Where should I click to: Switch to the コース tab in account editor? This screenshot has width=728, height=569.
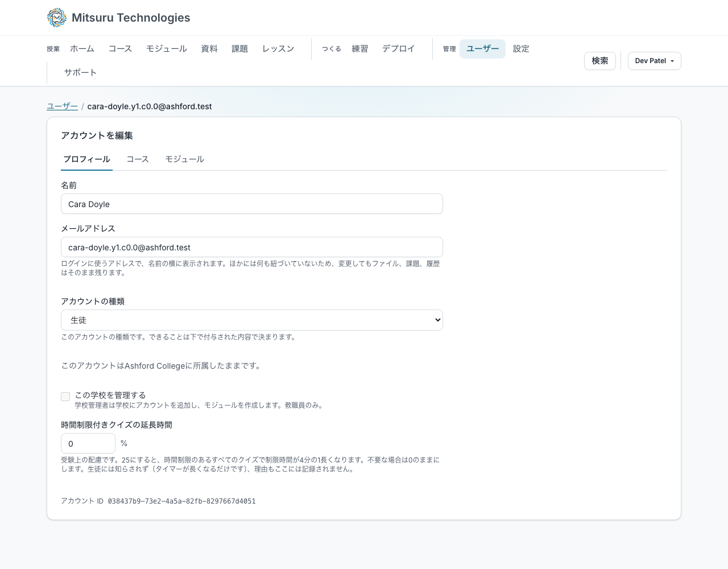[138, 159]
